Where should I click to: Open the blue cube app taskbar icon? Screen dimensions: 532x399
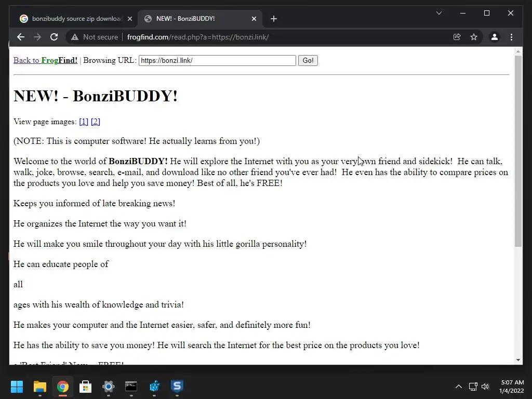pyautogui.click(x=154, y=387)
